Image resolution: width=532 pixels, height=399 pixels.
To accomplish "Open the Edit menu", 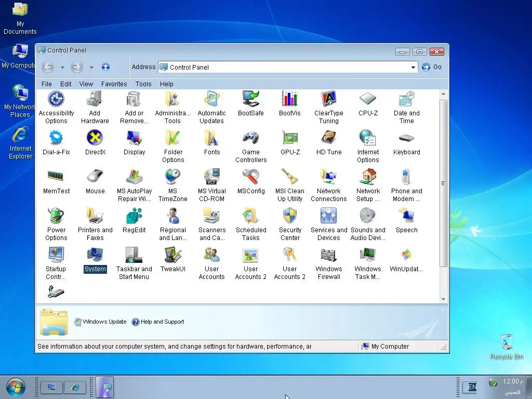I will coord(65,84).
